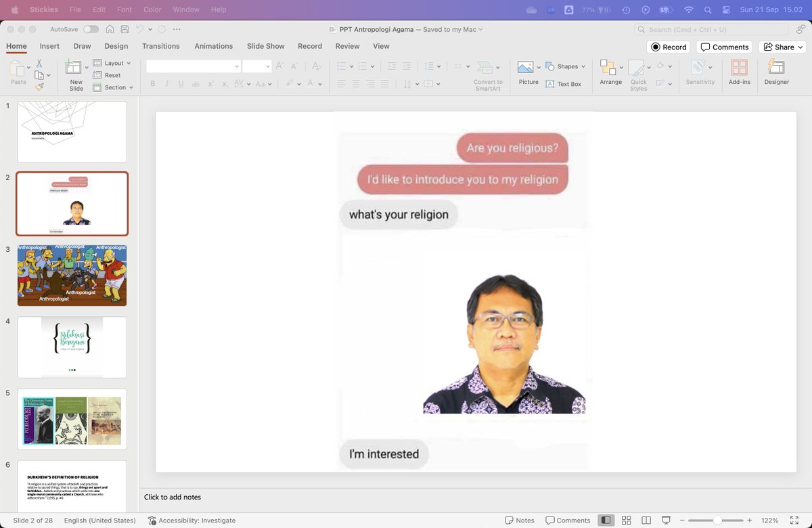Click the Format Painter brush icon
This screenshot has width=812, height=528.
39,87
